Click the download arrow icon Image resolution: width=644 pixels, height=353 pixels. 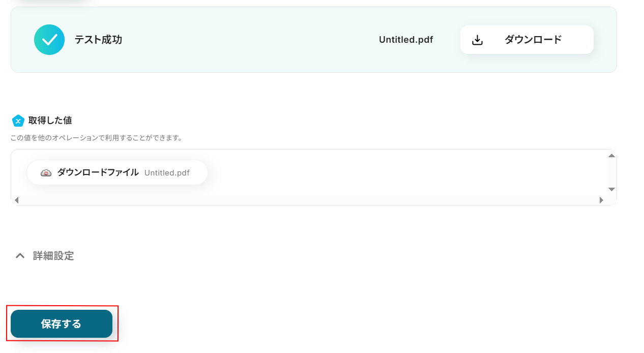pos(477,40)
